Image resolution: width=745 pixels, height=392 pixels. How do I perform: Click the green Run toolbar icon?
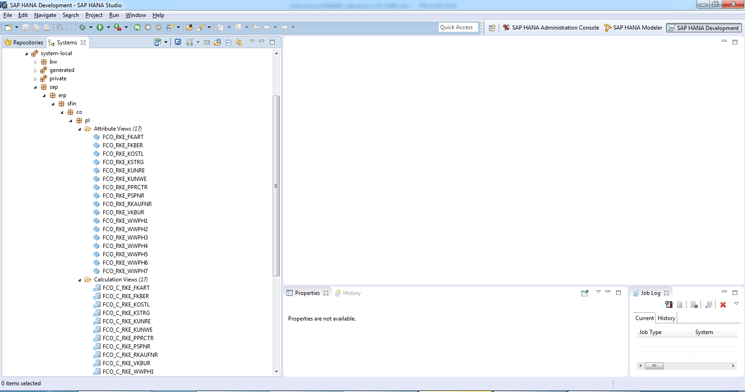click(100, 28)
